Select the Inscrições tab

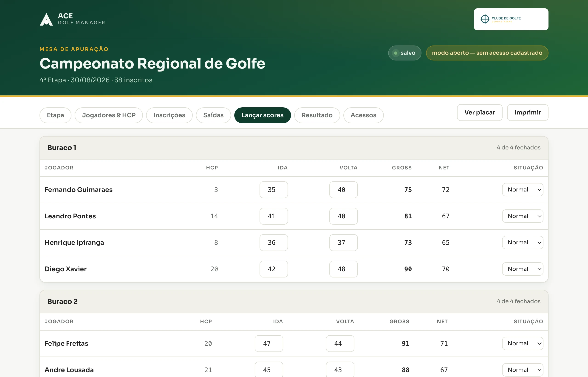(x=169, y=115)
